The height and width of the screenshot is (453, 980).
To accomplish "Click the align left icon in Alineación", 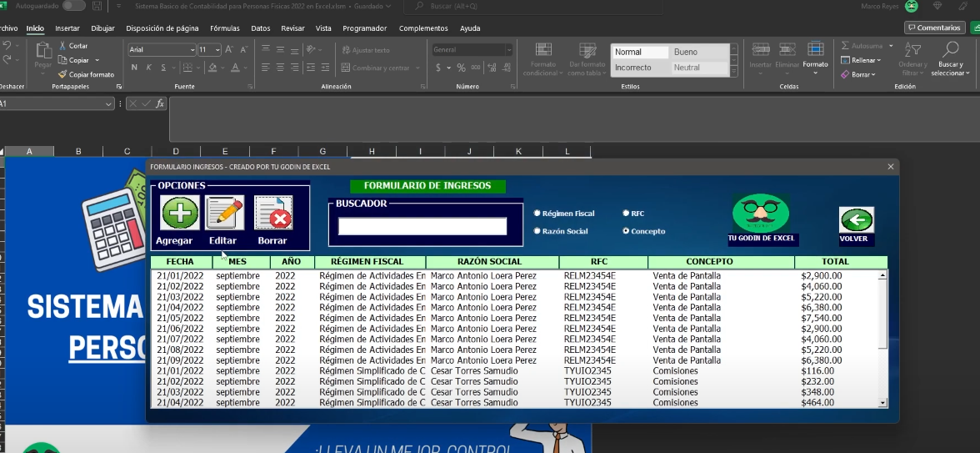I will click(x=266, y=68).
